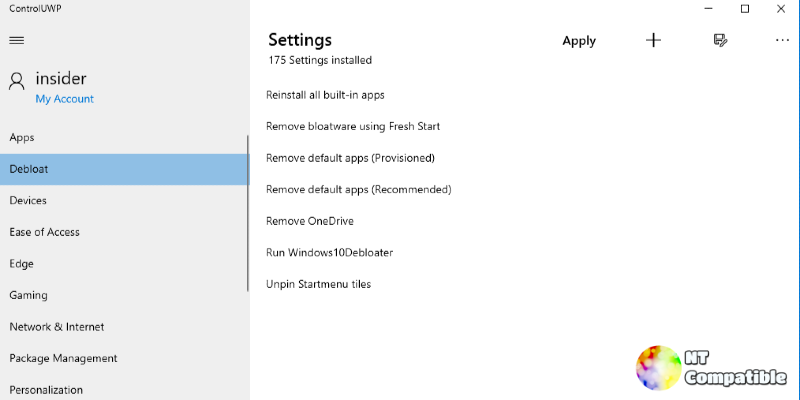This screenshot has height=400, width=800.
Task: Click the Apply button
Action: point(579,41)
